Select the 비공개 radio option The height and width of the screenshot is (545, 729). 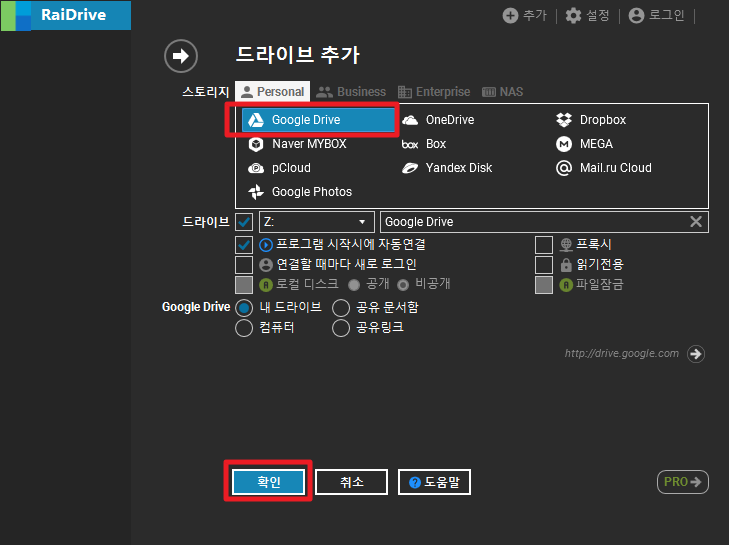(403, 285)
